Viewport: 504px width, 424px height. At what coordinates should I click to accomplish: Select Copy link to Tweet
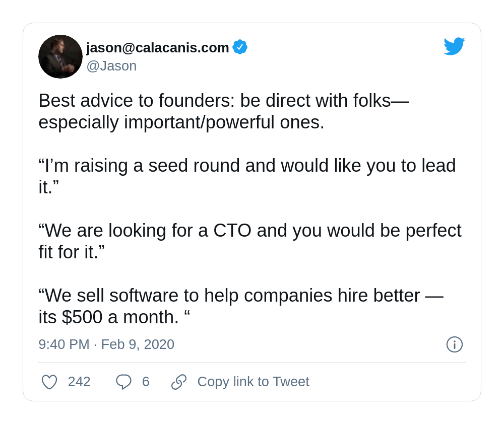[x=254, y=382]
